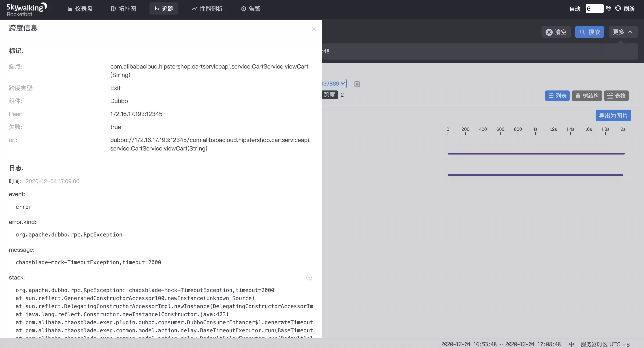
Task: Focus the auto-refresh seconds input field
Action: [x=594, y=9]
